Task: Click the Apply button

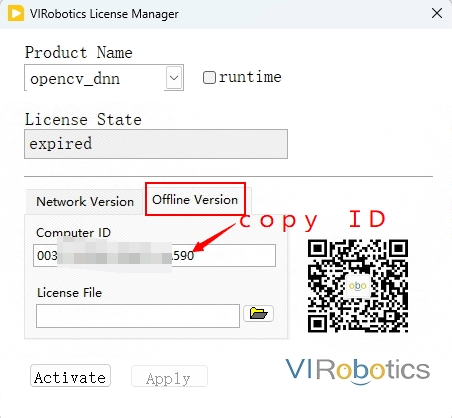Action: click(x=169, y=376)
